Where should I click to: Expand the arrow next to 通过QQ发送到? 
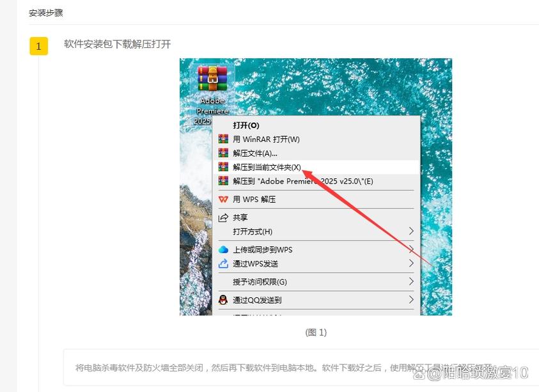pyautogui.click(x=411, y=300)
